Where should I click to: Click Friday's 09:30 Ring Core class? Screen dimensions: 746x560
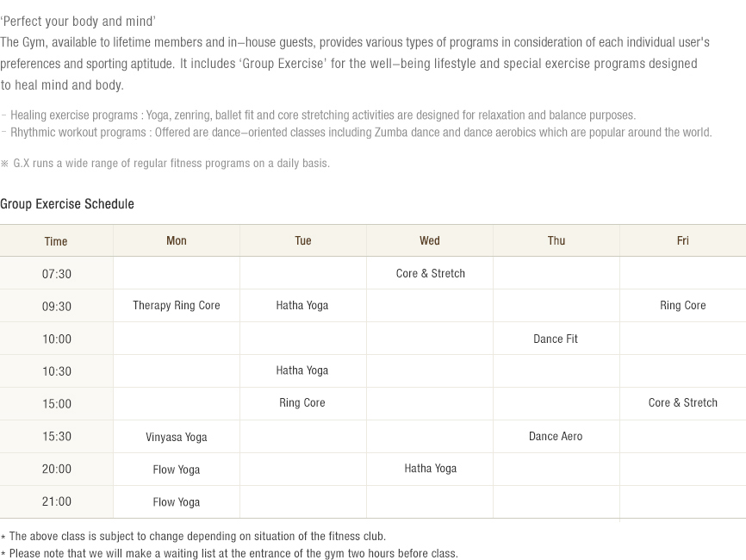(683, 306)
